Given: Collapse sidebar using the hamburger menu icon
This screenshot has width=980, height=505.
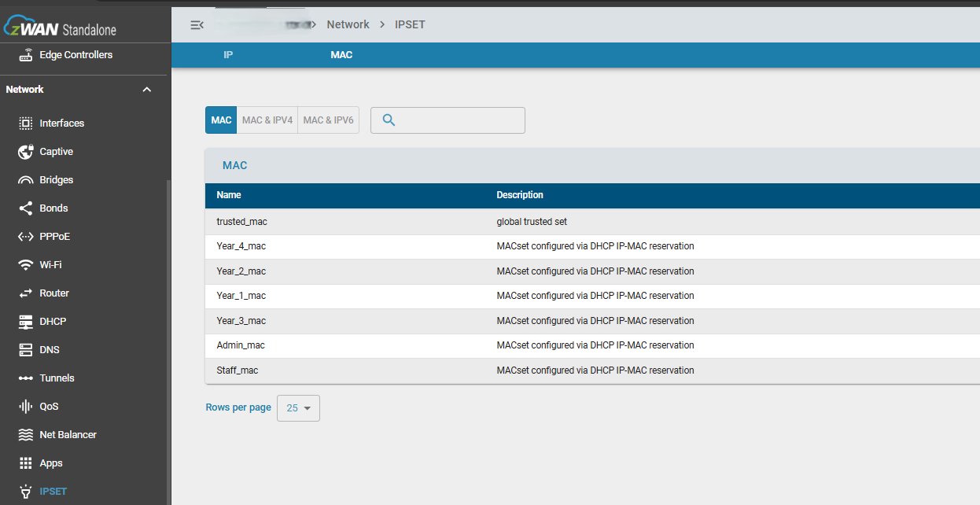Looking at the screenshot, I should tap(197, 25).
